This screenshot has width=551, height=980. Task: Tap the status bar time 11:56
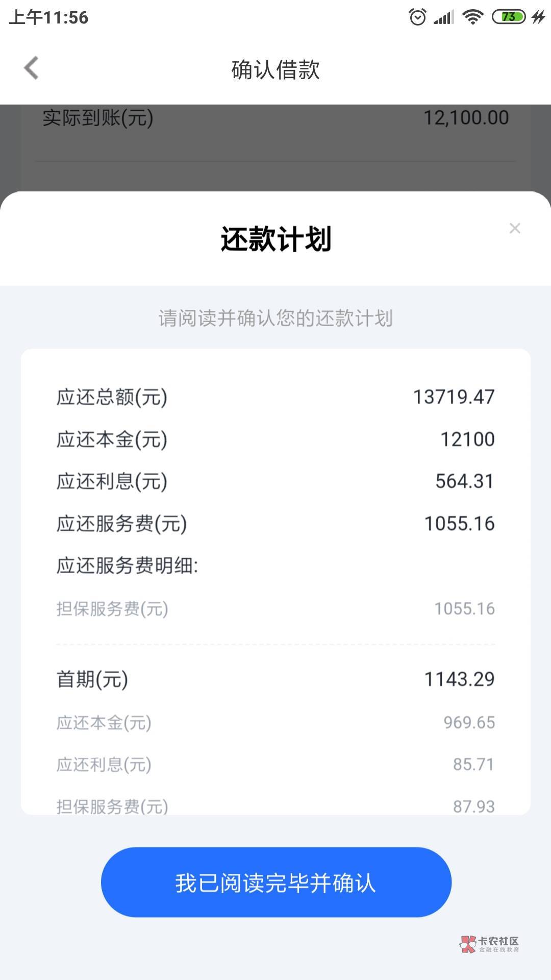click(x=49, y=17)
